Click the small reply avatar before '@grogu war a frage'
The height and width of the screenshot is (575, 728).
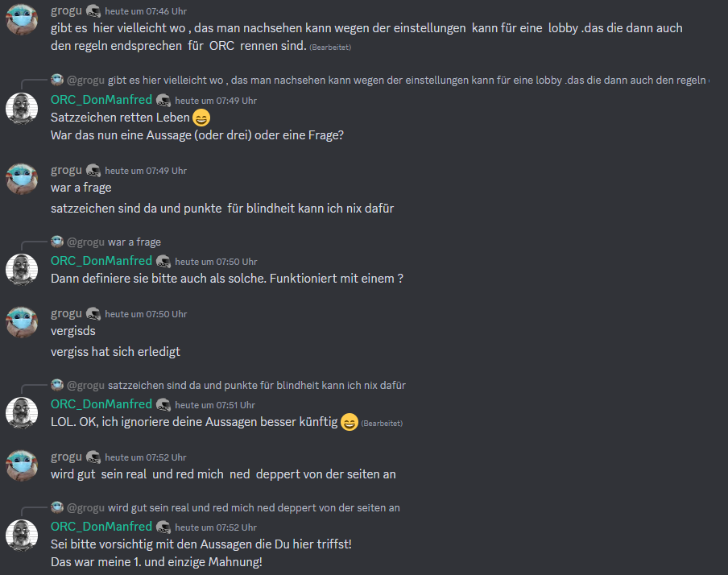point(57,242)
